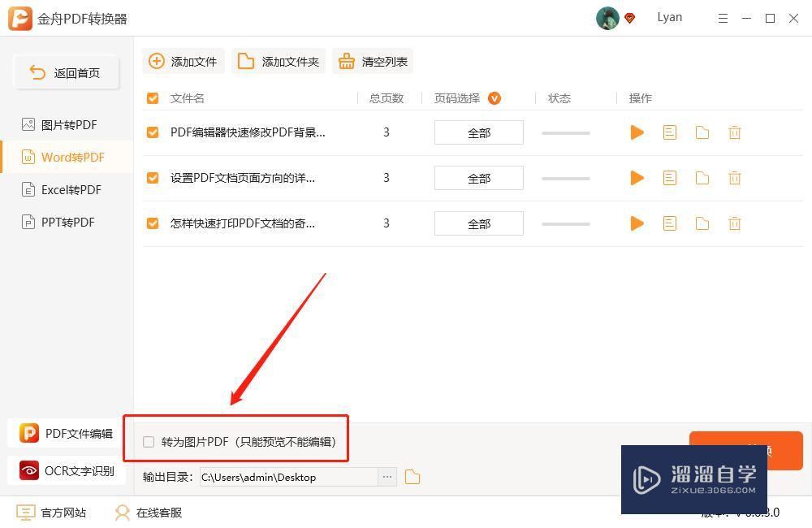Viewport: 812px width, 528px height.
Task: Click the progress bar of PDF编辑器快速修改PDF背景 row
Action: pos(565,133)
